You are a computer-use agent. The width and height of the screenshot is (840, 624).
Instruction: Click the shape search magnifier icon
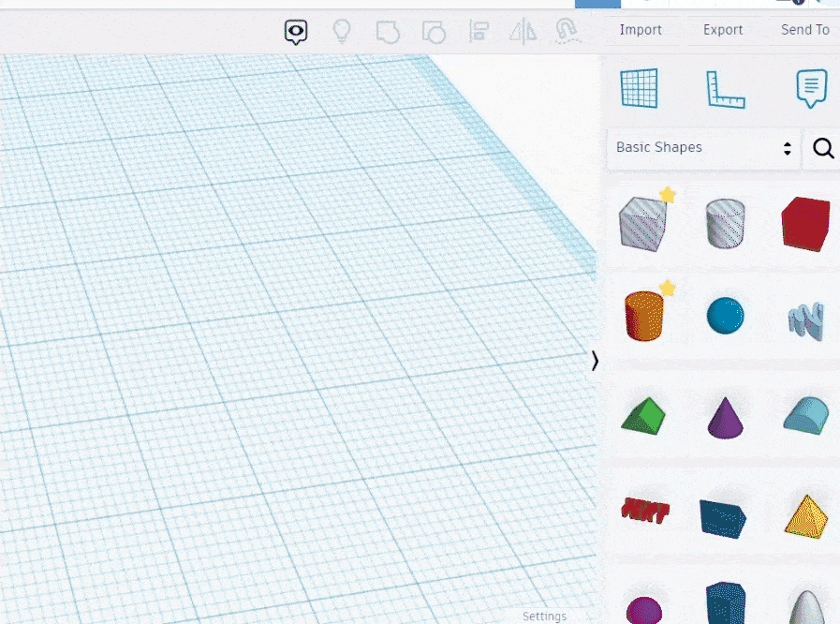point(823,148)
